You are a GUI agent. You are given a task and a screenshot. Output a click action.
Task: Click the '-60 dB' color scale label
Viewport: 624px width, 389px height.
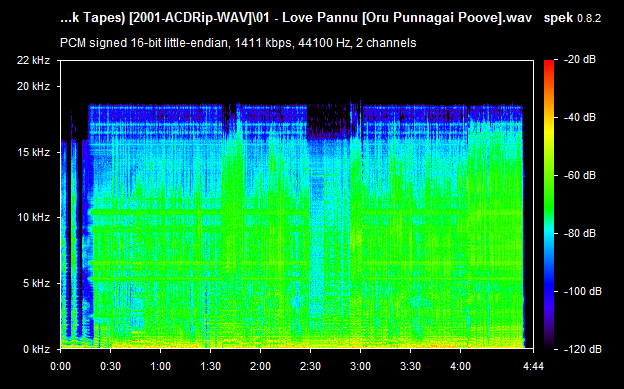pos(580,175)
